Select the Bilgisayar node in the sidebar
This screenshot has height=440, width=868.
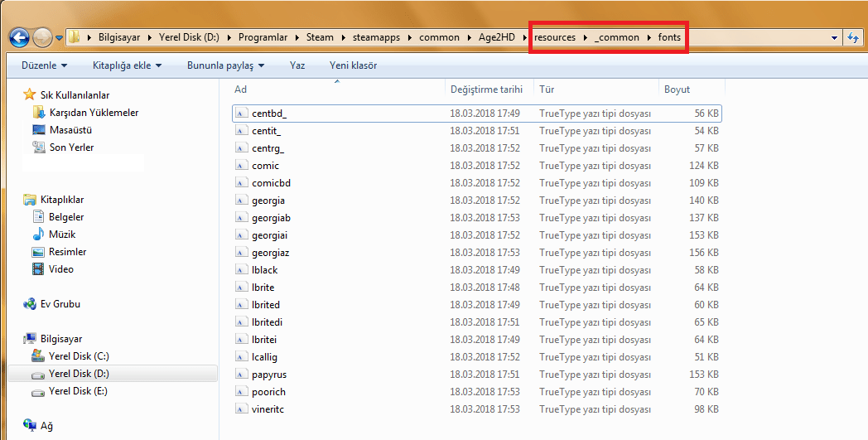[x=61, y=339]
